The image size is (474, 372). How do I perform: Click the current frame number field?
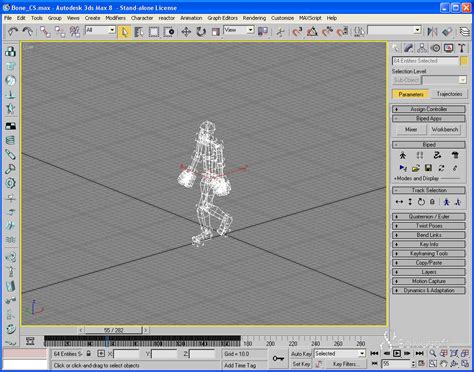(395, 364)
